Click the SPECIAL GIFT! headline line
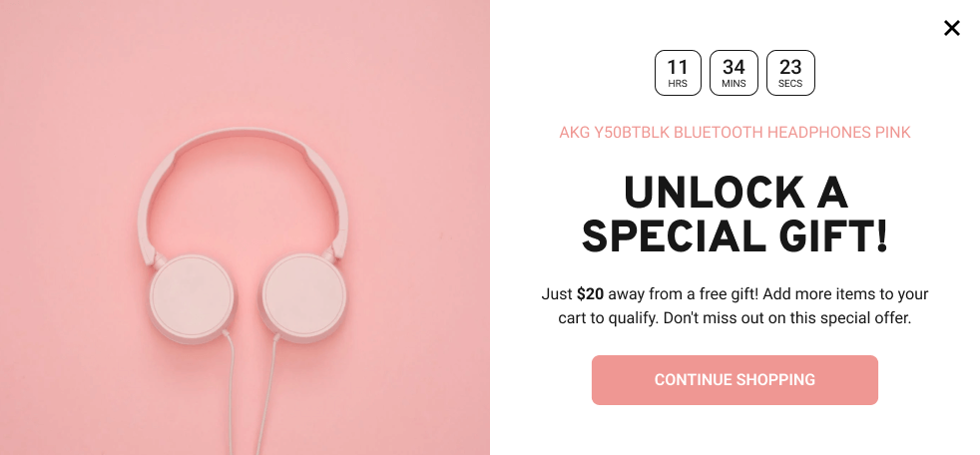Screen dimensions: 980x455 (735, 236)
